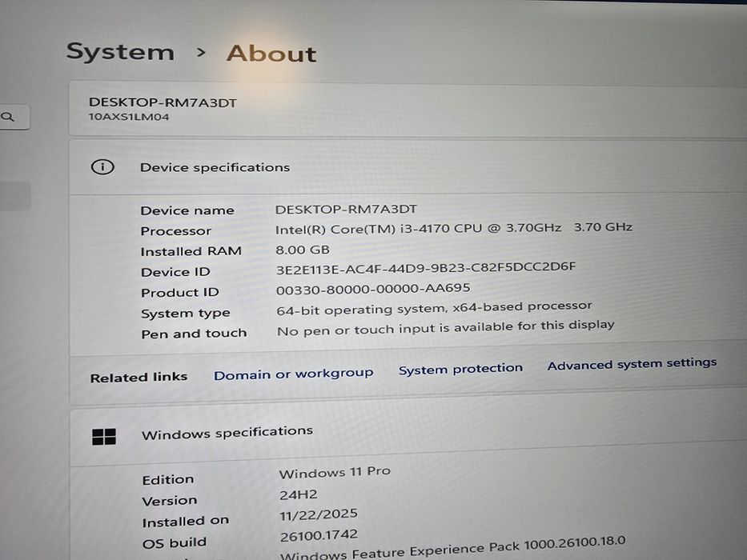
Task: Click the System type label
Action: pyautogui.click(x=185, y=314)
